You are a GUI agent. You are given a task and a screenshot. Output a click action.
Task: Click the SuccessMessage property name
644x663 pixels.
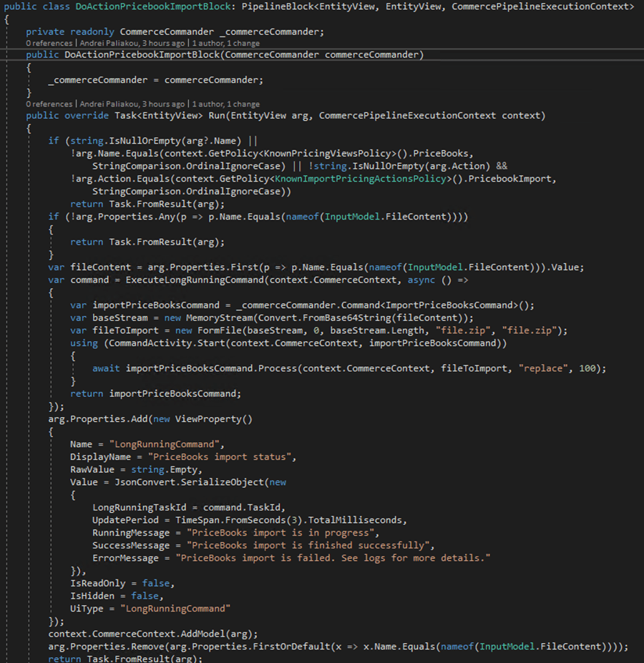pos(131,546)
